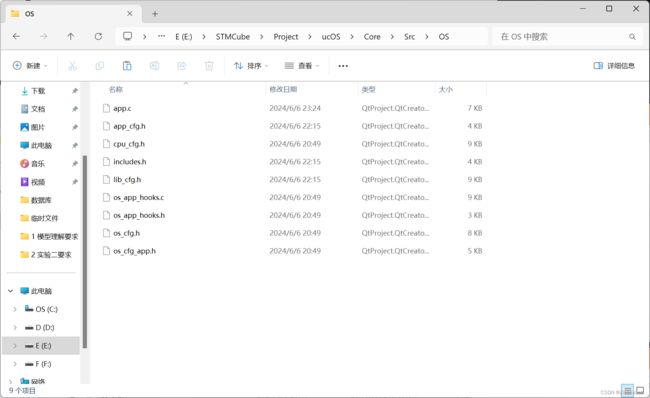Click the search magnifier icon
650x398 pixels.
click(x=632, y=36)
